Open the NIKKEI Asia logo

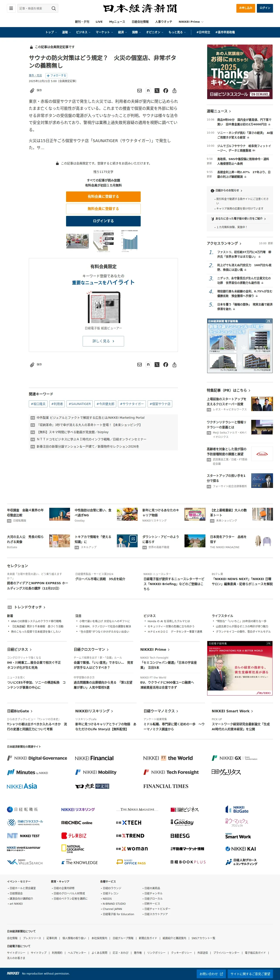tap(22, 786)
